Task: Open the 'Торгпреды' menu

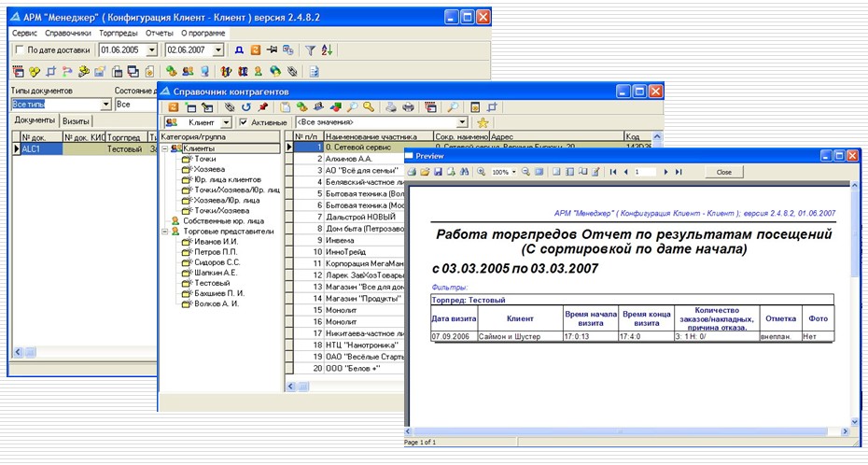Action: [119, 34]
